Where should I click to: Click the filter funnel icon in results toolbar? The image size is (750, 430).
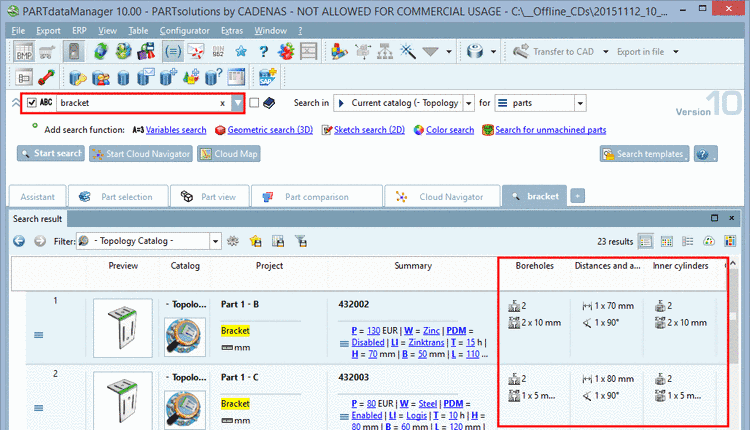(300, 241)
